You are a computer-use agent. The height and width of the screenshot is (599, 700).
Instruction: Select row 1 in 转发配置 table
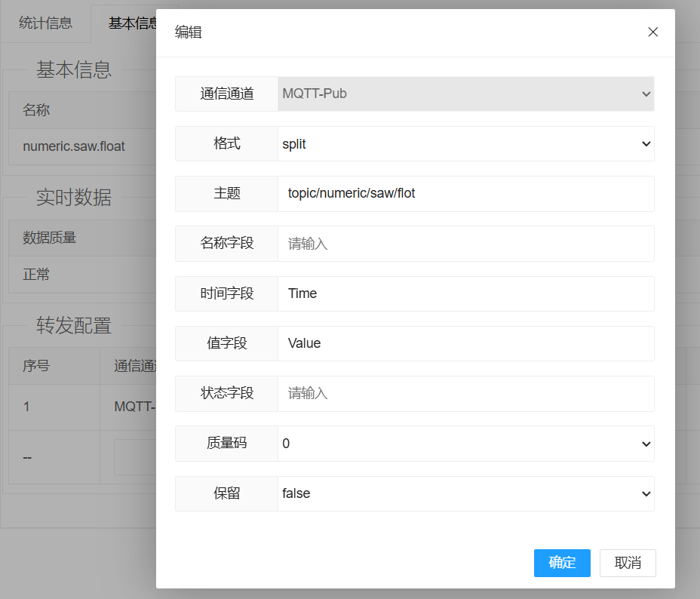[x=27, y=407]
